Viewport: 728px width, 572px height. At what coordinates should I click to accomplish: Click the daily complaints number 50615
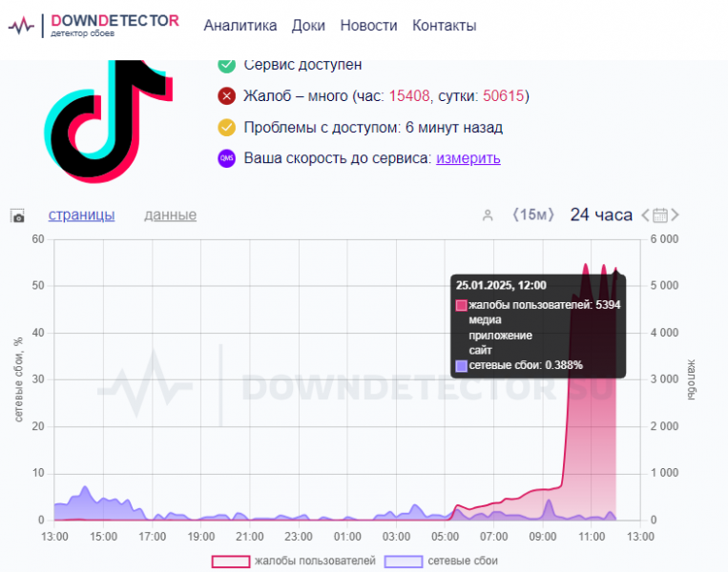pos(503,96)
